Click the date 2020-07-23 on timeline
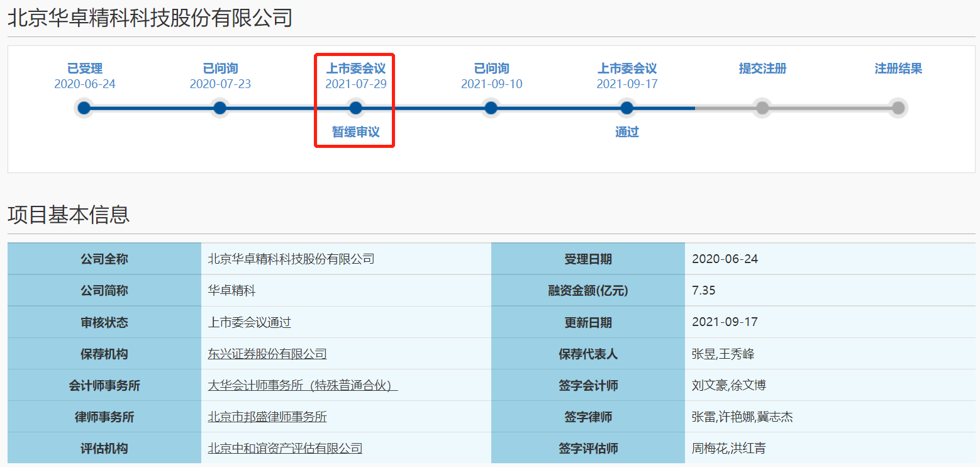Viewport: 980px width, 467px height. coord(220,84)
